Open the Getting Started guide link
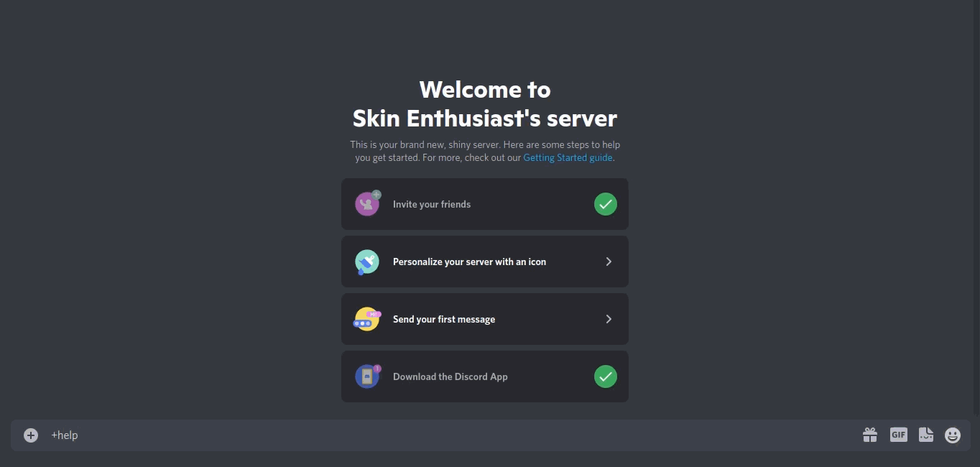980x467 pixels. [x=568, y=157]
